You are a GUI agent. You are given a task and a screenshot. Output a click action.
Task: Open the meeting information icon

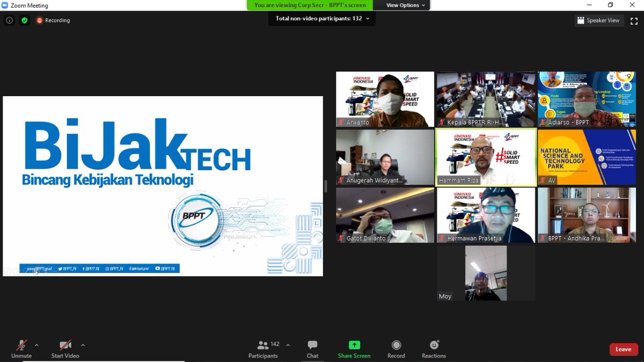click(x=9, y=20)
